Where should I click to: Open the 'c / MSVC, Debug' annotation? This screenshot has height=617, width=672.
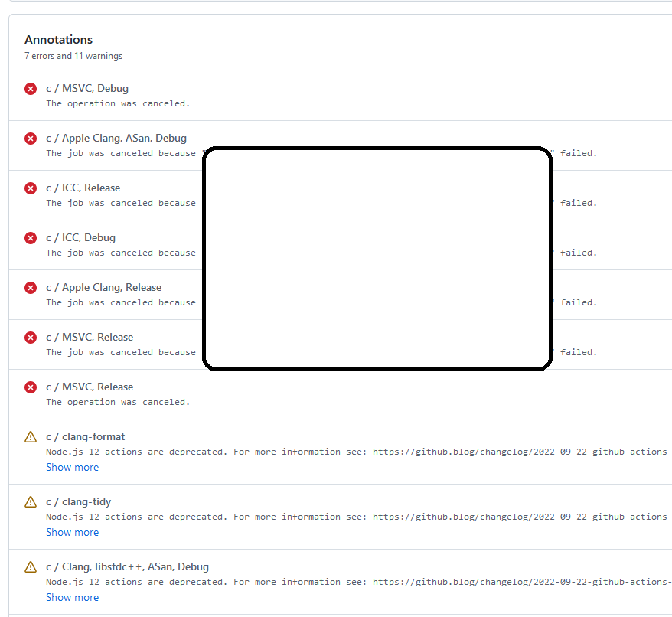tap(87, 88)
